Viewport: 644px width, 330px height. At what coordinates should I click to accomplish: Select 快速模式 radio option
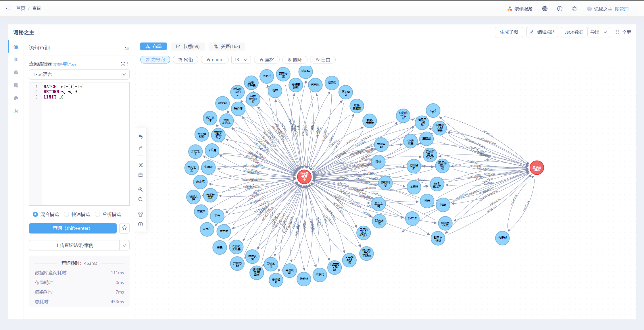click(66, 214)
